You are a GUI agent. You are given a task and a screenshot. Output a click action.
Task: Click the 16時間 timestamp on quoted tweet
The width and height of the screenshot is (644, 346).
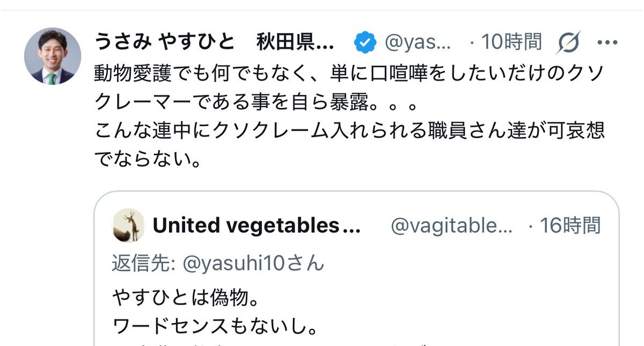[x=569, y=226]
